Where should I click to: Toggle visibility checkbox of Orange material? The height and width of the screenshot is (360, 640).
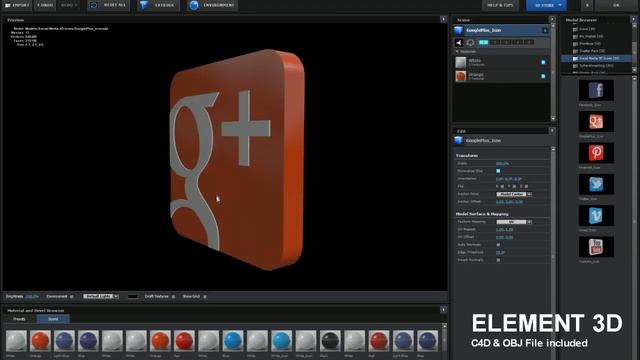point(543,76)
